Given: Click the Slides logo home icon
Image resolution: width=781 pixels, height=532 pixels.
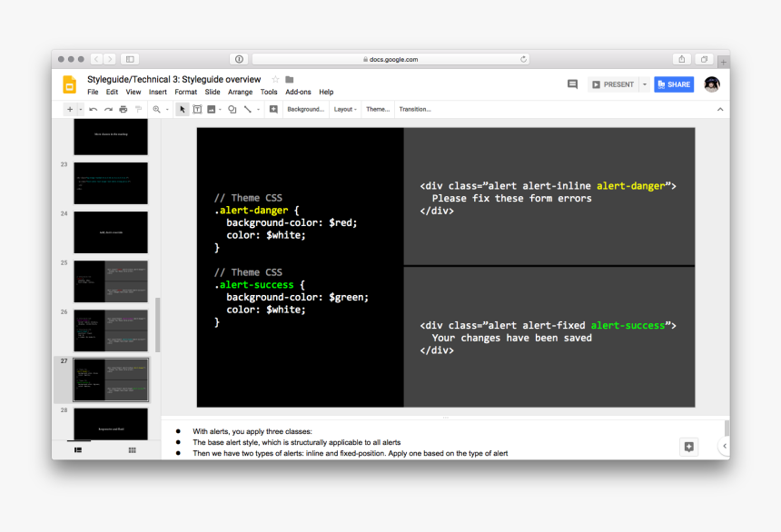Looking at the screenshot, I should pyautogui.click(x=70, y=85).
